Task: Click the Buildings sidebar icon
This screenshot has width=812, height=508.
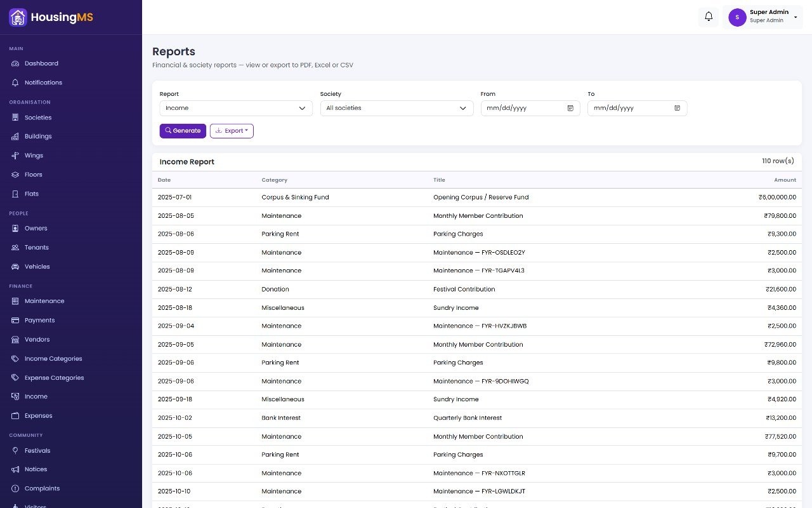Action: coord(15,137)
